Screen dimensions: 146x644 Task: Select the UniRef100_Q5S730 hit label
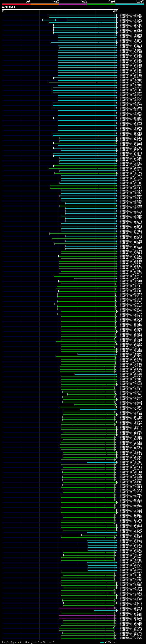(131, 374)
